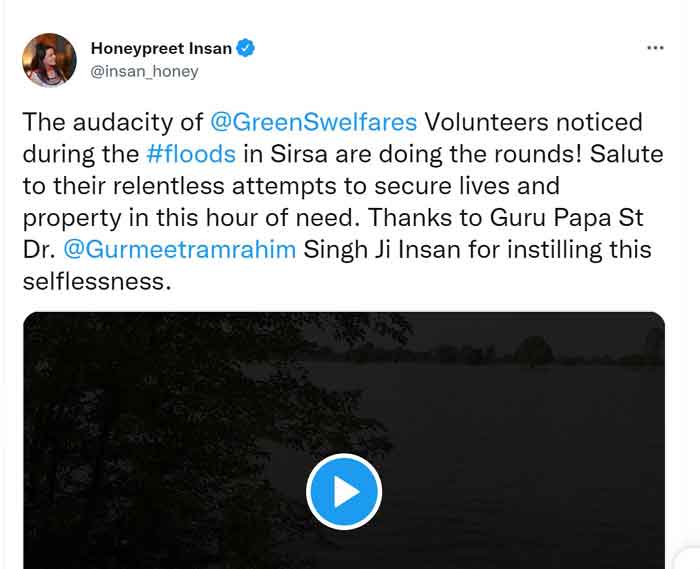700x569 pixels.
Task: Click the blue verified badge
Action: (x=245, y=48)
